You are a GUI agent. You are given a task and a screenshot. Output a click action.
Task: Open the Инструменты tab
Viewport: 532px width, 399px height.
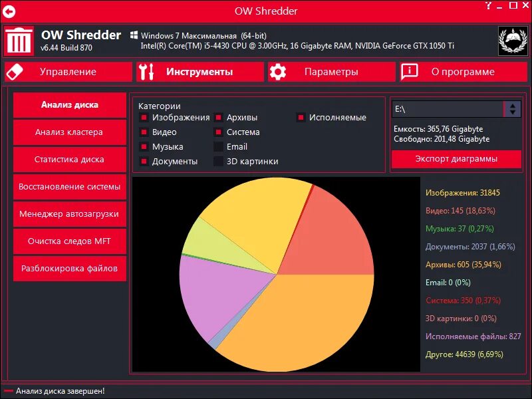[200, 72]
